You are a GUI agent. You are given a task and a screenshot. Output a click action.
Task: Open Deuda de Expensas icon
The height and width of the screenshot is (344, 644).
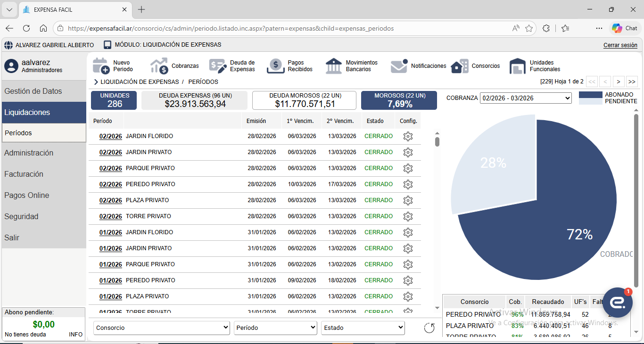click(x=218, y=66)
